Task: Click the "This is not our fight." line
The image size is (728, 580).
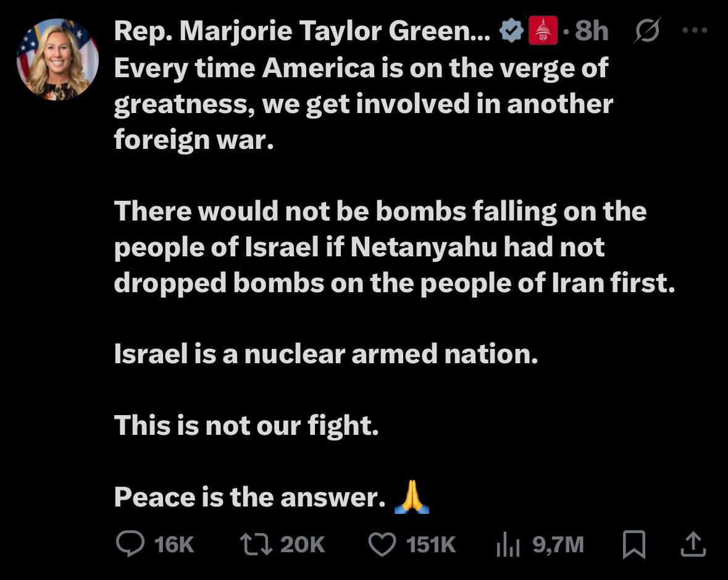Action: (246, 426)
